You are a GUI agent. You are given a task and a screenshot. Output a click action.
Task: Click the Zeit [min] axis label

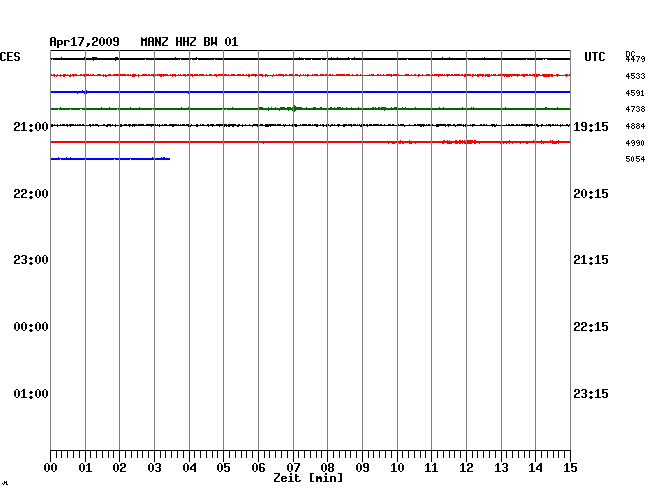coord(308,479)
